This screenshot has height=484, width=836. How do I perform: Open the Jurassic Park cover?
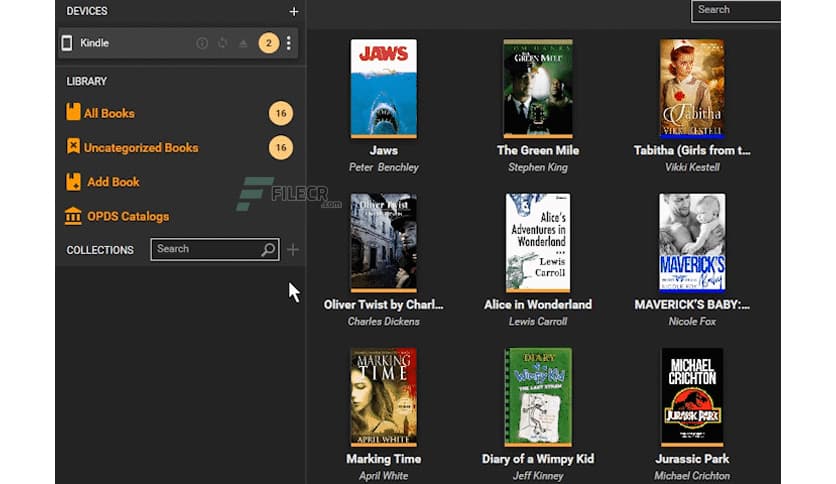[692, 397]
